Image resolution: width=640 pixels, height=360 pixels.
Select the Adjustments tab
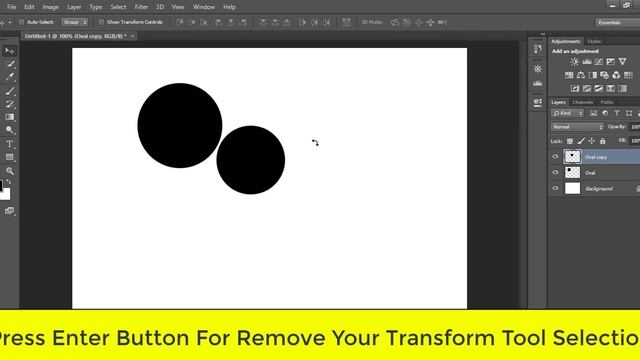click(566, 42)
